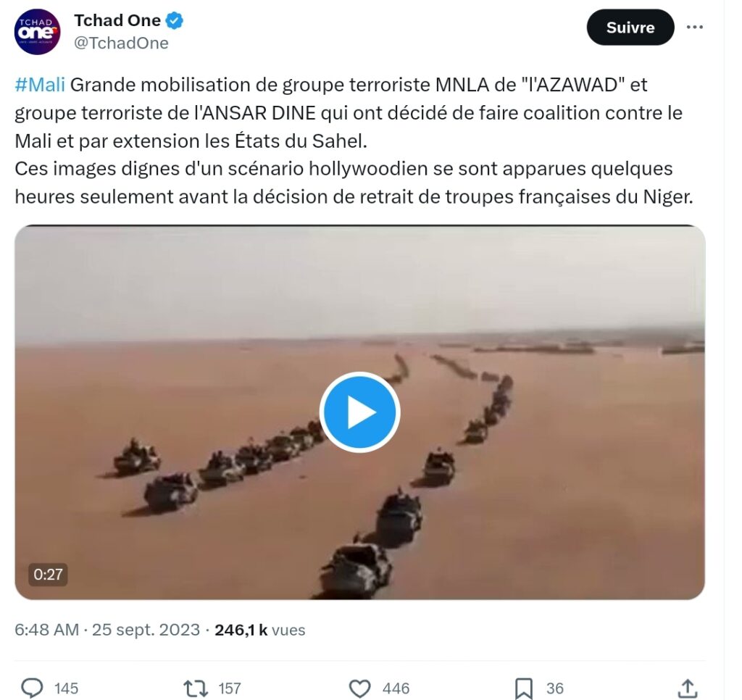Click the reply speech bubble icon
This screenshot has width=742, height=700.
pyautogui.click(x=32, y=688)
